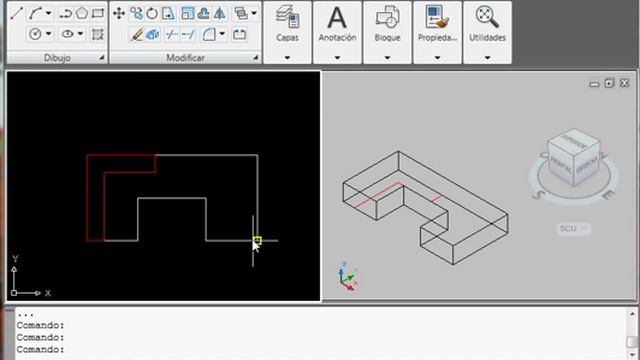Close the 3D viewport window
This screenshot has width=640, height=360.
pyautogui.click(x=624, y=83)
